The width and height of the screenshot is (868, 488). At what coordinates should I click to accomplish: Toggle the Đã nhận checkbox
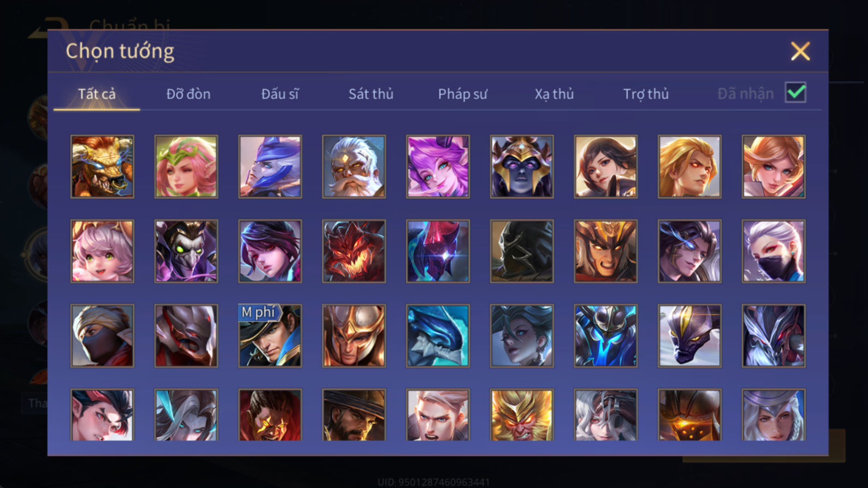795,93
